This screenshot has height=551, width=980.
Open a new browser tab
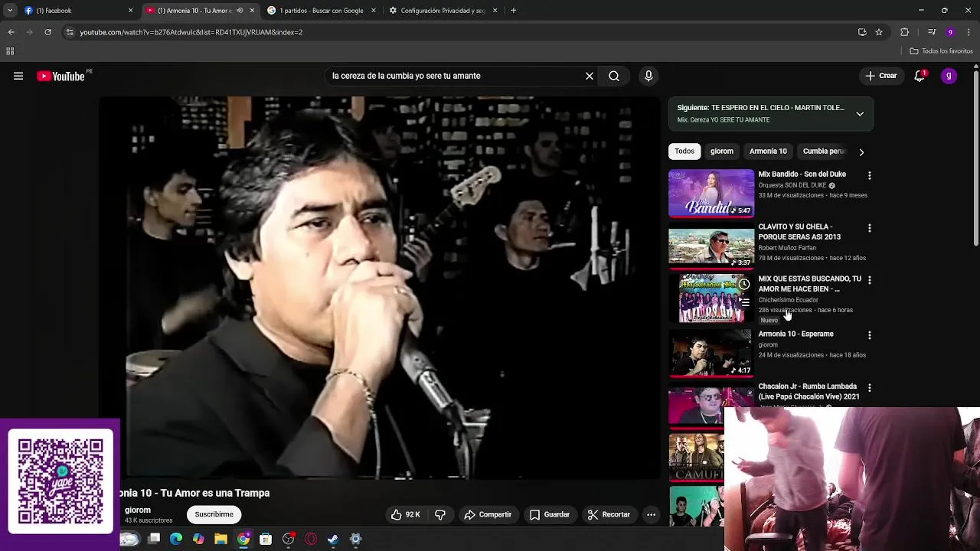(513, 11)
